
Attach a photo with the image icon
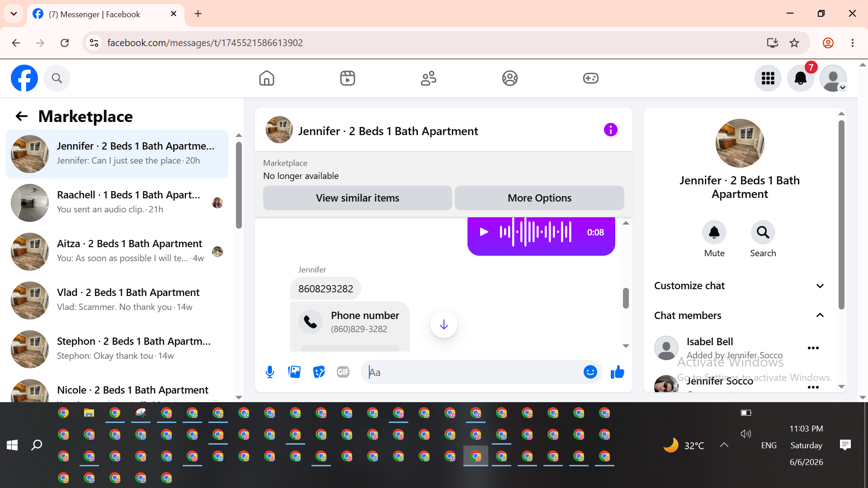coord(294,372)
